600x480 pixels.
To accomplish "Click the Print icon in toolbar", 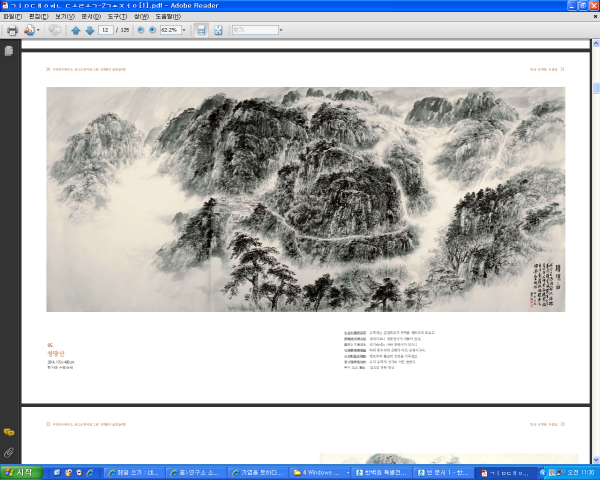I will click(x=12, y=30).
